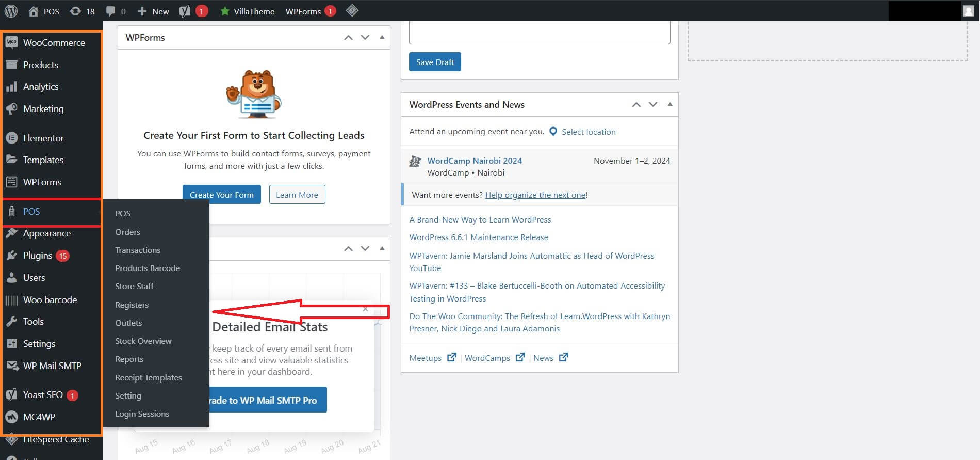The image size is (980, 460).
Task: Move the WPForms widget up
Action: (349, 37)
